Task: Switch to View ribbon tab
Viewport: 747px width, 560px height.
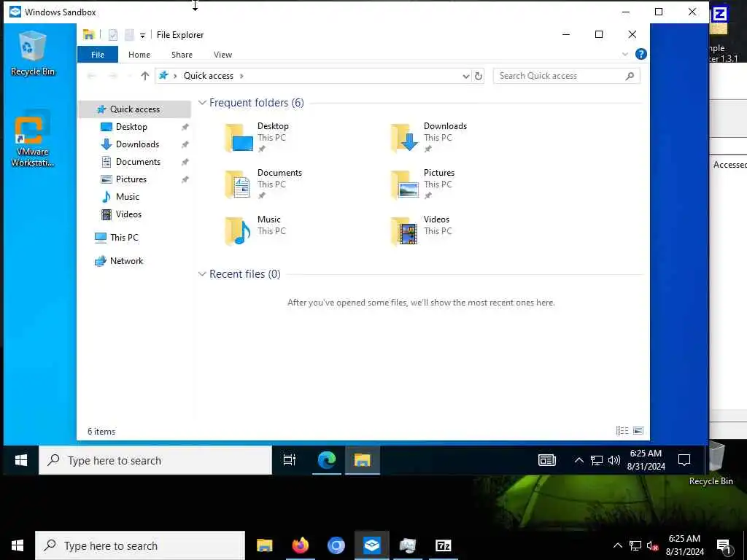Action: pos(223,54)
